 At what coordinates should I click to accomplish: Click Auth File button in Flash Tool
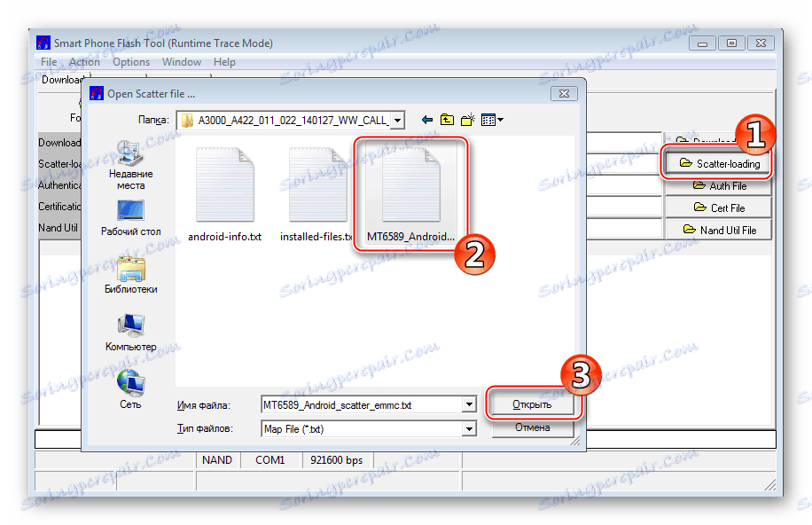click(x=719, y=185)
